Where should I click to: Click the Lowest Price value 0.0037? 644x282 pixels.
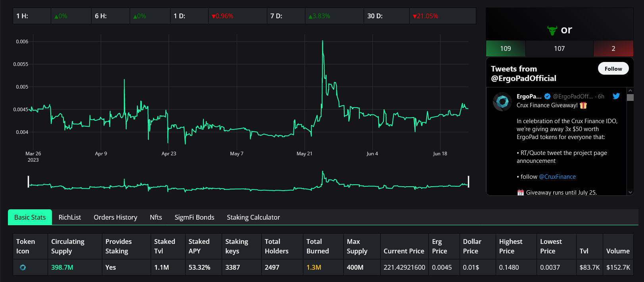click(x=550, y=267)
